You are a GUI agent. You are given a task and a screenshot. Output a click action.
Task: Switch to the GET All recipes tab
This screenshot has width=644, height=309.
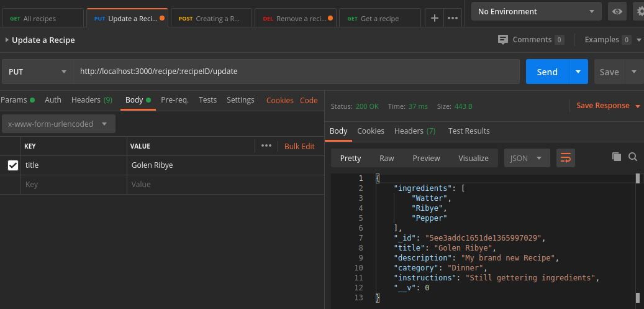42,19
